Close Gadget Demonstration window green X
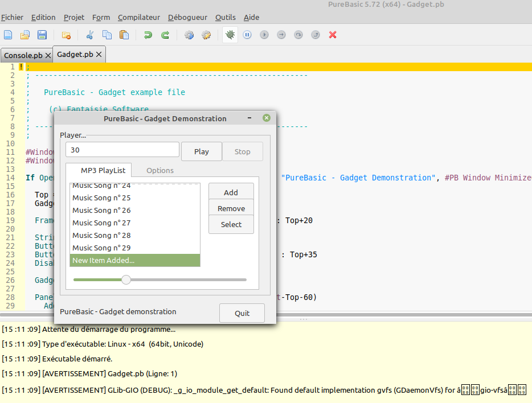Screen dimensions: 532x403 267,118
